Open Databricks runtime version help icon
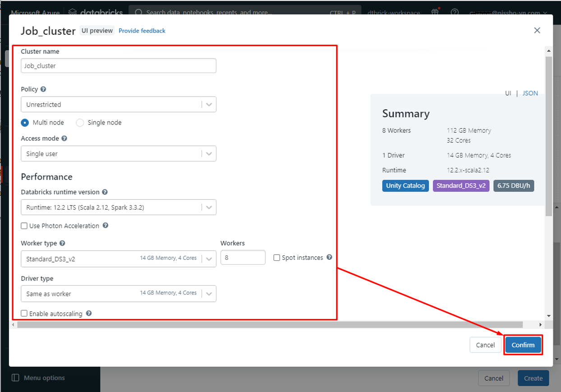This screenshot has width=561, height=392. (x=105, y=192)
